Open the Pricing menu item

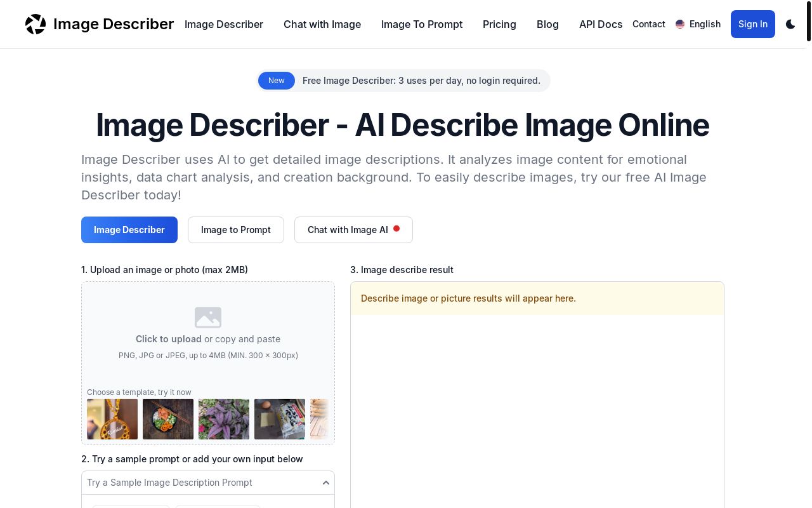tap(499, 24)
